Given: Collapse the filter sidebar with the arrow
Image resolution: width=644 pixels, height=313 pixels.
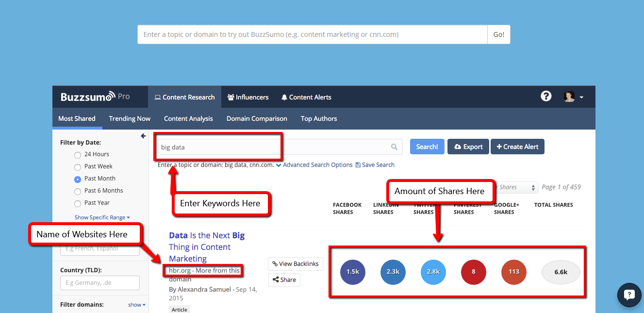Looking at the screenshot, I should (x=143, y=136).
